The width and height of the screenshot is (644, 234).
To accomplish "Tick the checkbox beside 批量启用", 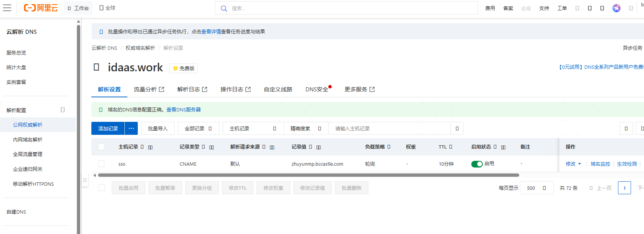I will point(101,188).
